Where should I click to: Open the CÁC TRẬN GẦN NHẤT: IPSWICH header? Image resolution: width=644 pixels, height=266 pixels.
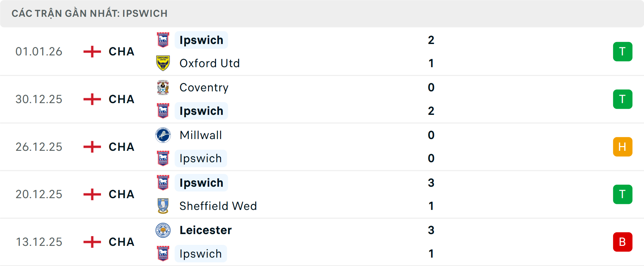point(90,13)
